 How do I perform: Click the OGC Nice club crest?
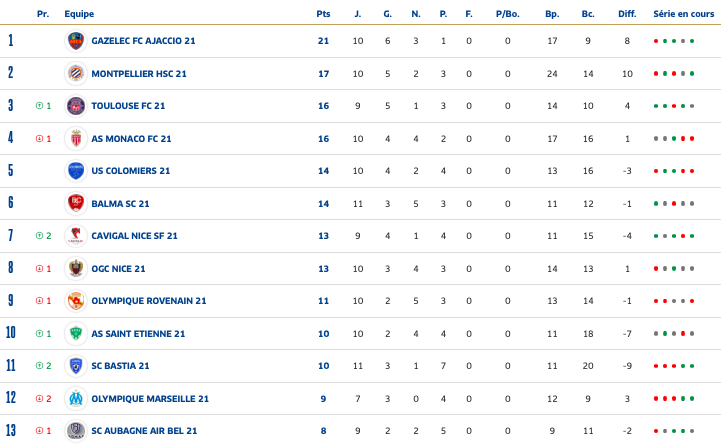tap(75, 268)
